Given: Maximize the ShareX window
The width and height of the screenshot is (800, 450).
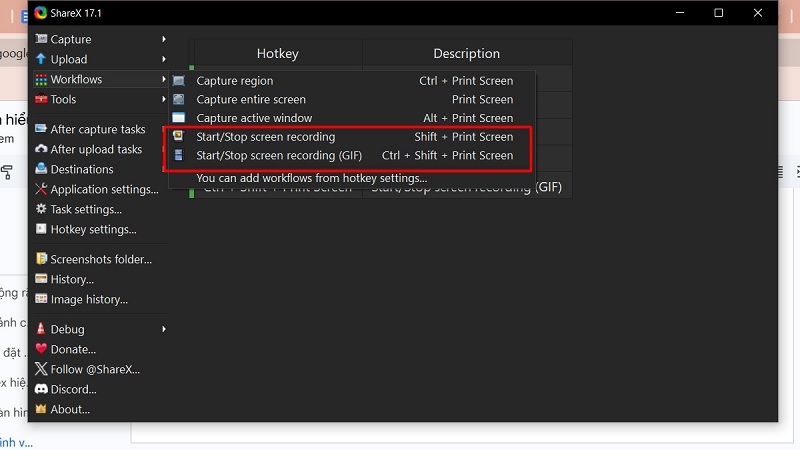Looking at the screenshot, I should [718, 13].
